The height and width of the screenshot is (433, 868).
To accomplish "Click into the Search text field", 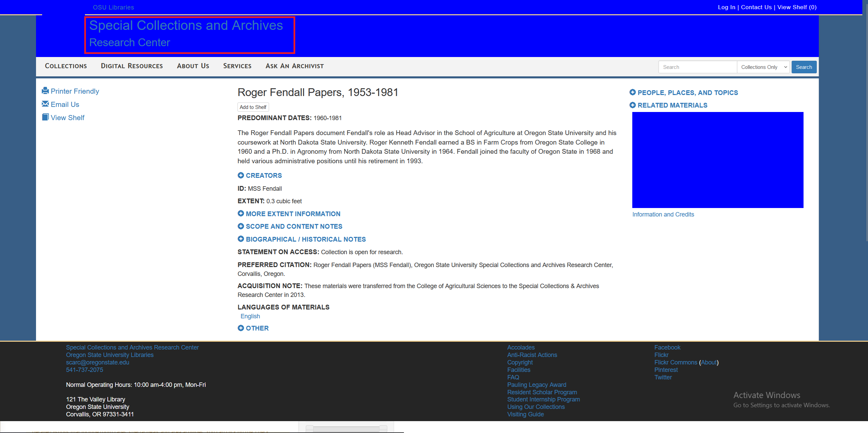I will pos(697,67).
